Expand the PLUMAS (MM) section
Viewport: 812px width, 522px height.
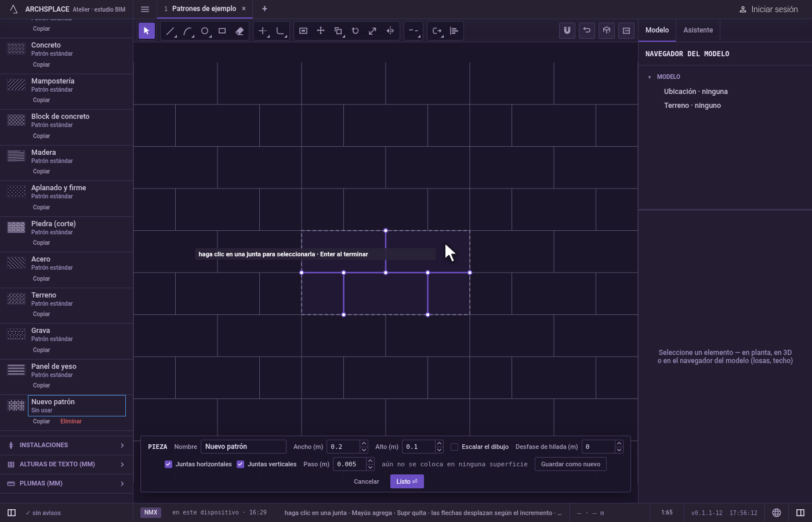(66, 483)
